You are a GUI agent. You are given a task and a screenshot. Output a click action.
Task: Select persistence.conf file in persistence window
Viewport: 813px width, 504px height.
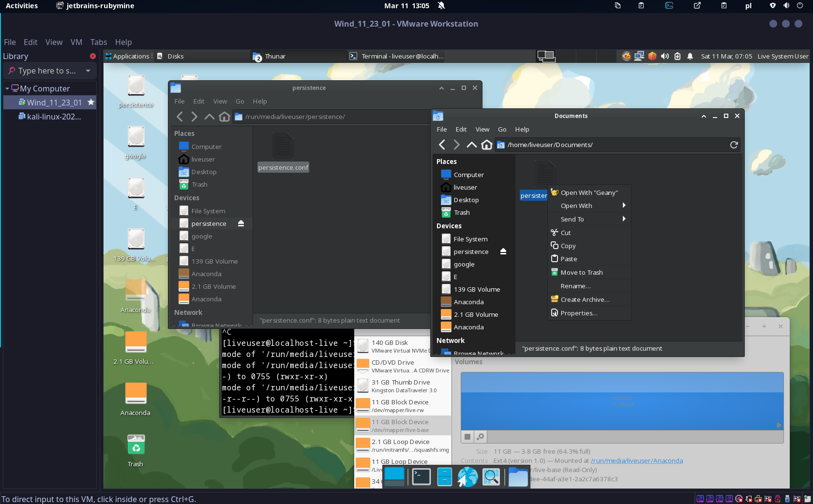tap(283, 152)
